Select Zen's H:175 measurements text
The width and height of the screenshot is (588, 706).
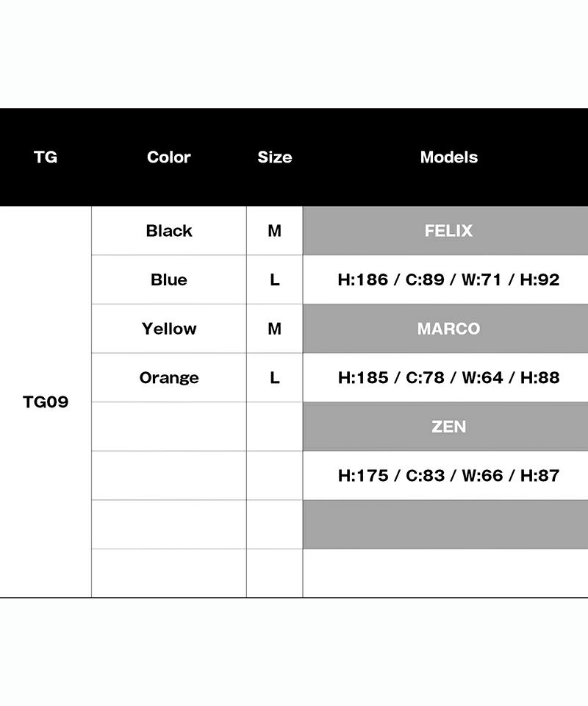click(448, 476)
